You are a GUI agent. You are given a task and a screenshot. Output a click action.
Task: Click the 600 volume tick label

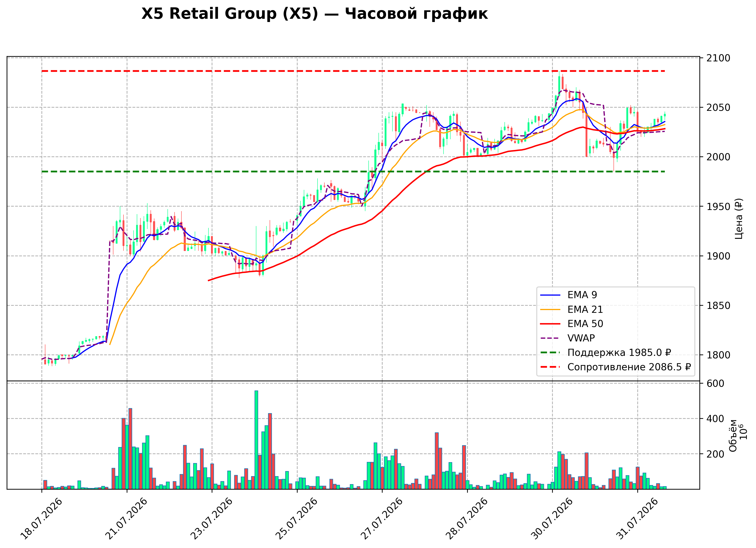(x=715, y=383)
